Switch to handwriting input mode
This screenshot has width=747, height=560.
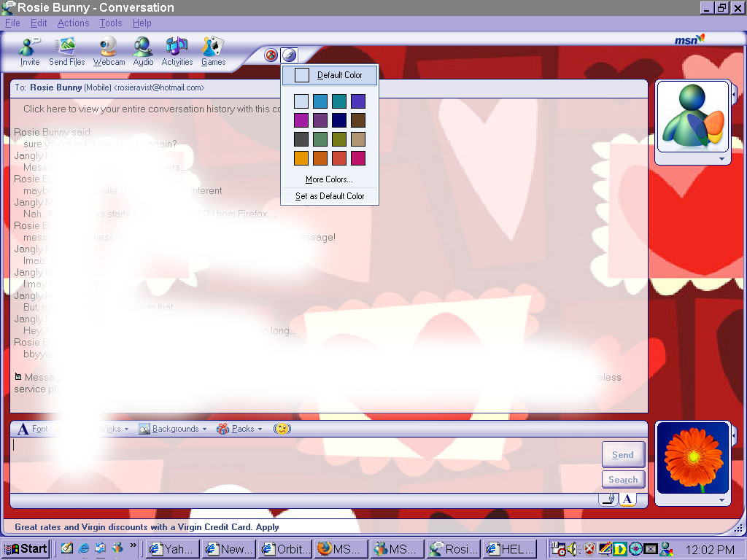(x=608, y=499)
